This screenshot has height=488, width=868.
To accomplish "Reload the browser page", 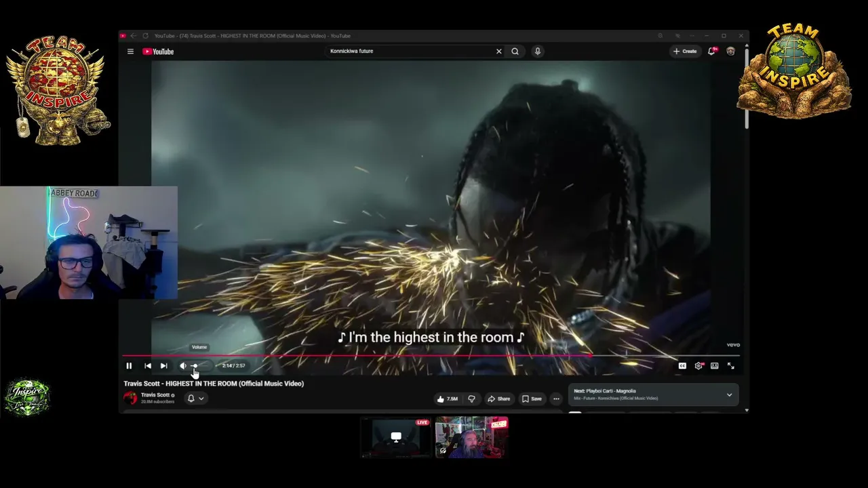I will click(x=145, y=36).
